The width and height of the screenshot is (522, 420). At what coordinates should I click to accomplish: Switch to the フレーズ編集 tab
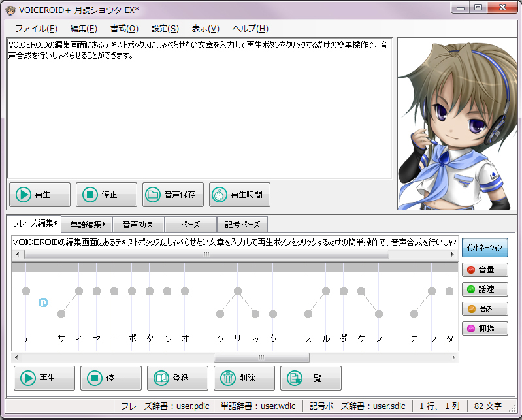point(35,223)
